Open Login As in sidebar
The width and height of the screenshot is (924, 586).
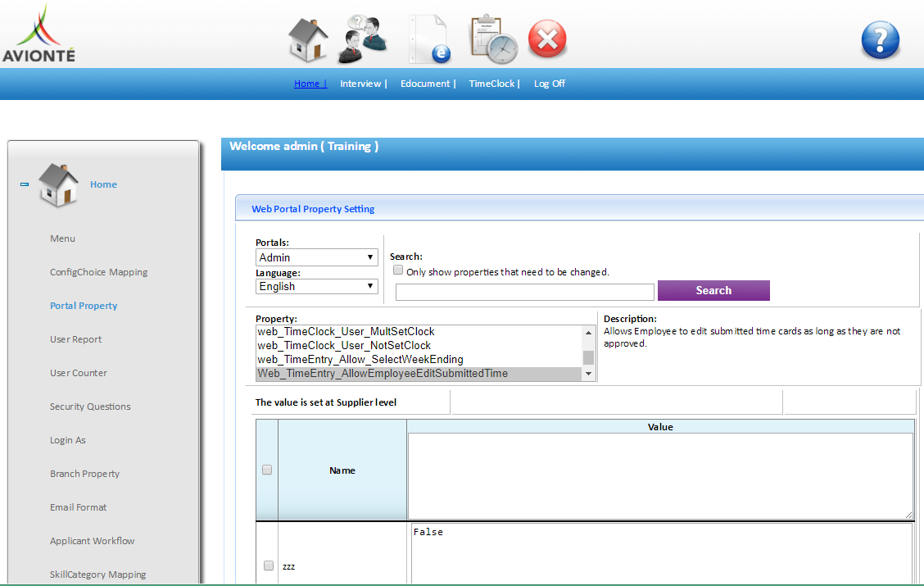[x=68, y=440]
